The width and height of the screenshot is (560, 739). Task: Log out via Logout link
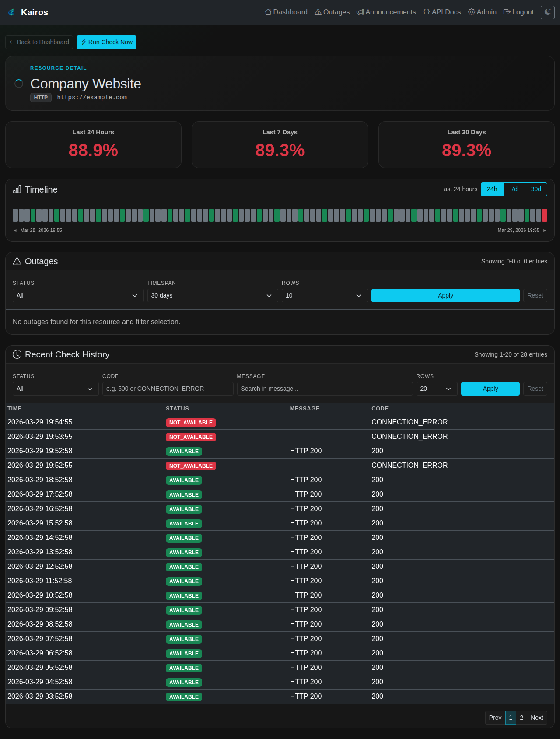pos(518,12)
